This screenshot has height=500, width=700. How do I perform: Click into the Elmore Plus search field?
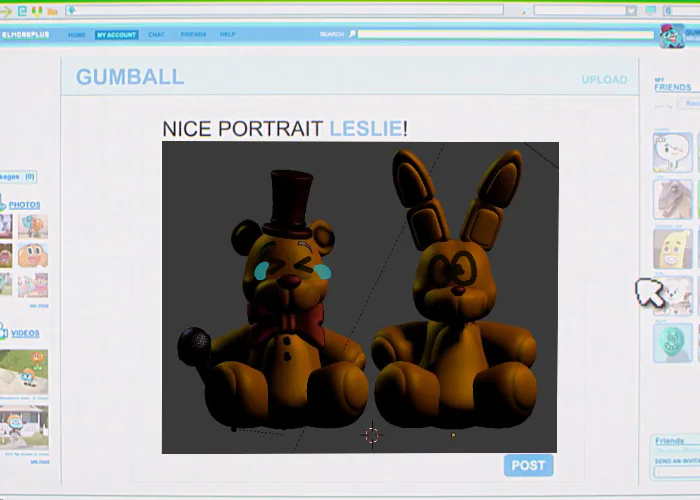[506, 34]
